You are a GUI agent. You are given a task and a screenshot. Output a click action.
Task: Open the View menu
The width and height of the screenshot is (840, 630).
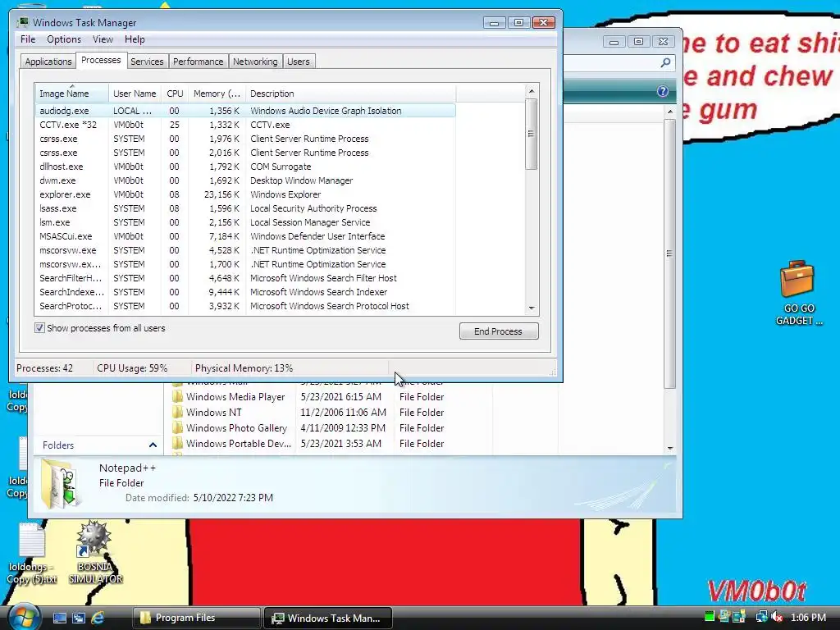point(103,39)
